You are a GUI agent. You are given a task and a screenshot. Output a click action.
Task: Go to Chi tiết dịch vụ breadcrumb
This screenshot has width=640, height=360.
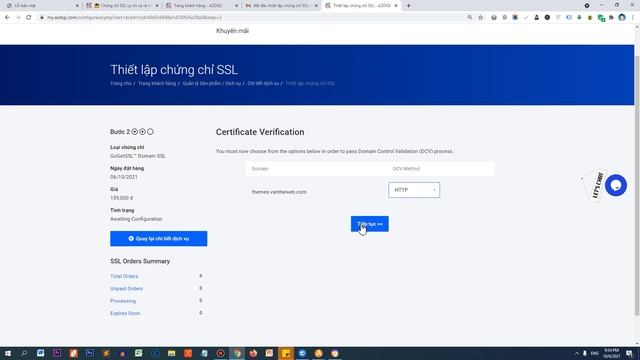[x=263, y=83]
